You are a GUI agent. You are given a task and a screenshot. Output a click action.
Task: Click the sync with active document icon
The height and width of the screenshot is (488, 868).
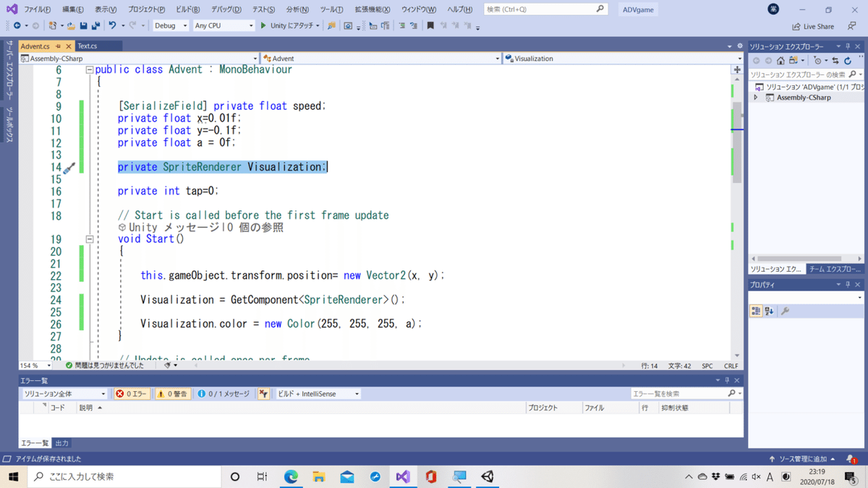point(835,61)
